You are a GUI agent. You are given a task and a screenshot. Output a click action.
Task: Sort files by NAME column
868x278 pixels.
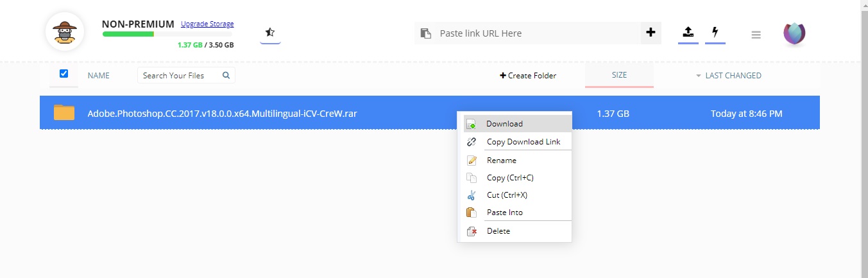pyautogui.click(x=99, y=76)
